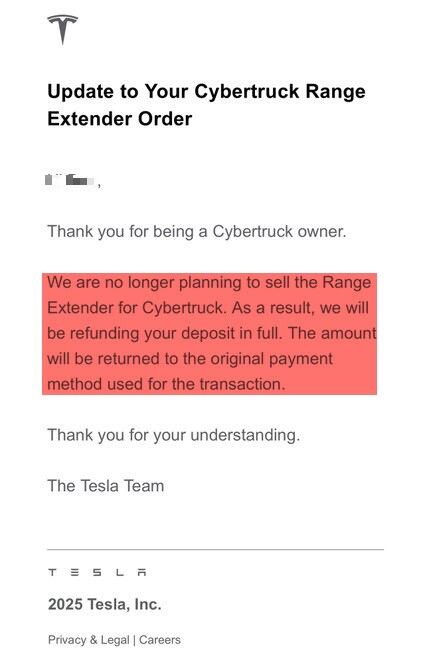This screenshot has height=657, width=431.
Task: Click the 'Extender Order' heading line
Action: [120, 119]
